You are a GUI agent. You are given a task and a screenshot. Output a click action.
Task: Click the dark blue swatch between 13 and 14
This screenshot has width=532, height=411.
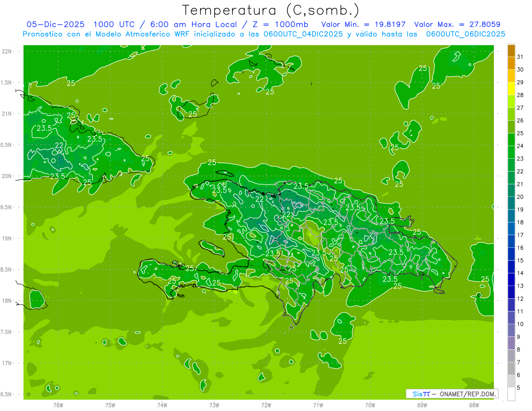[511, 280]
